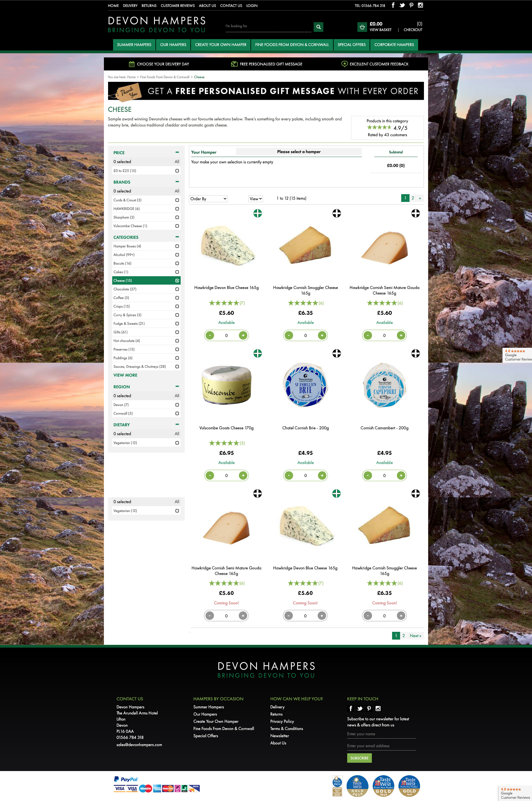Click Pinterest icon in footer
Screen dimensions: 532x801
369,708
